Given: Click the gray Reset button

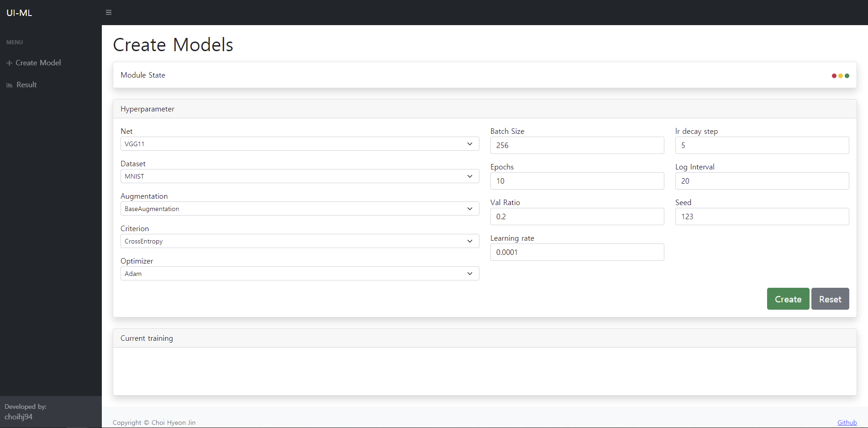Looking at the screenshot, I should tap(830, 299).
